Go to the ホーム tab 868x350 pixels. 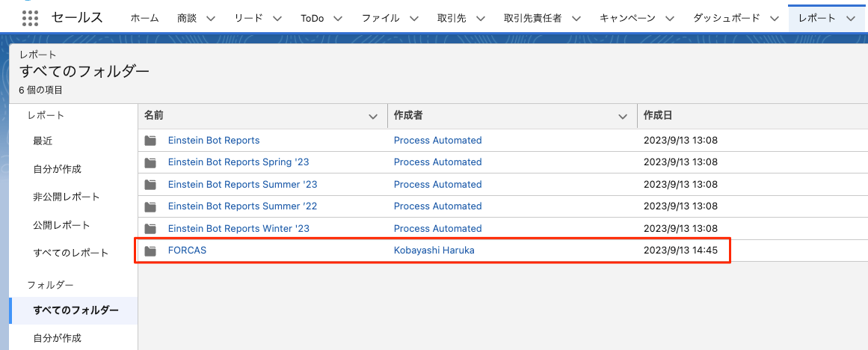(144, 19)
